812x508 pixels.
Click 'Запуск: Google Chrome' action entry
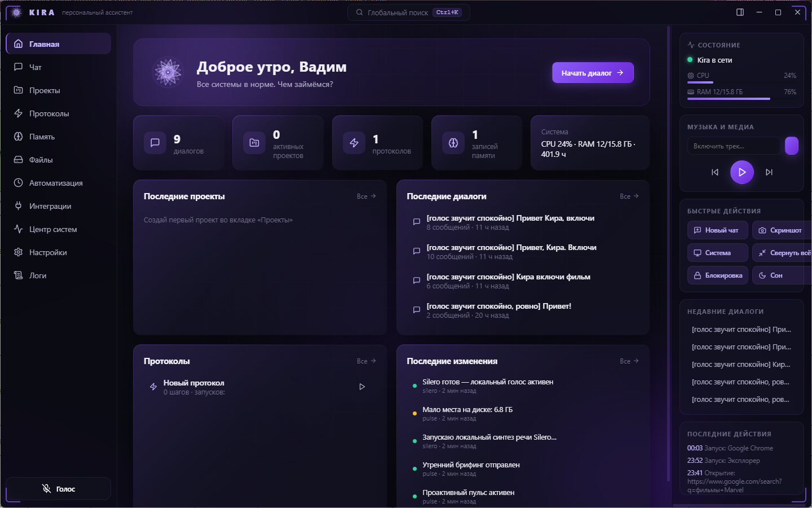point(730,448)
